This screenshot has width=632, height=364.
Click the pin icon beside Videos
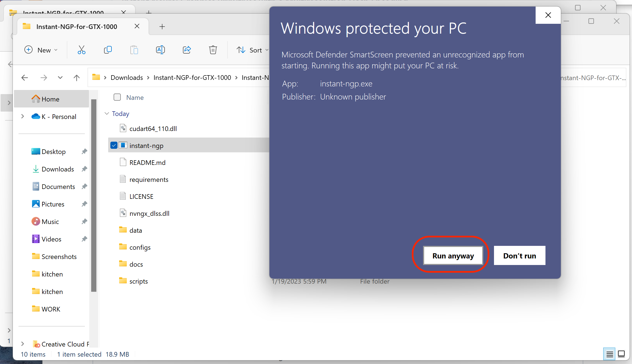84,239
